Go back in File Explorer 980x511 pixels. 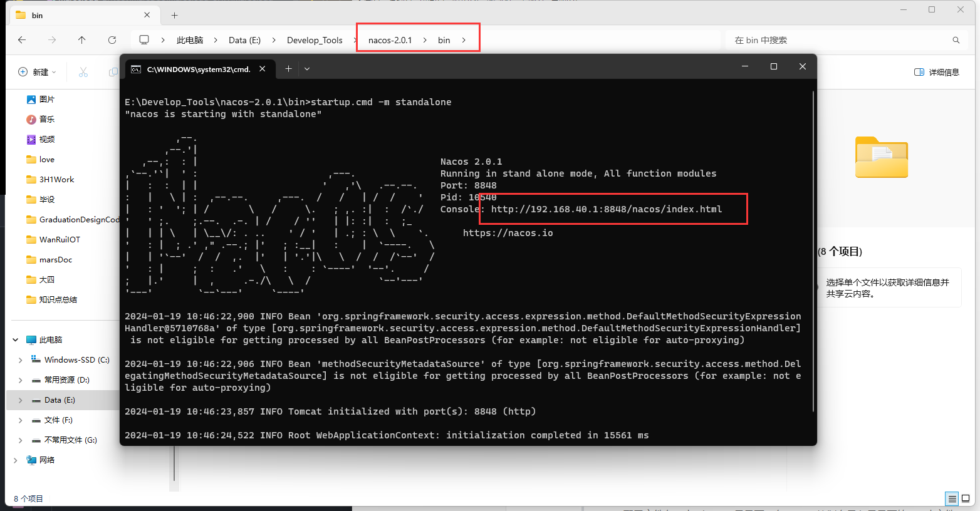pos(22,40)
